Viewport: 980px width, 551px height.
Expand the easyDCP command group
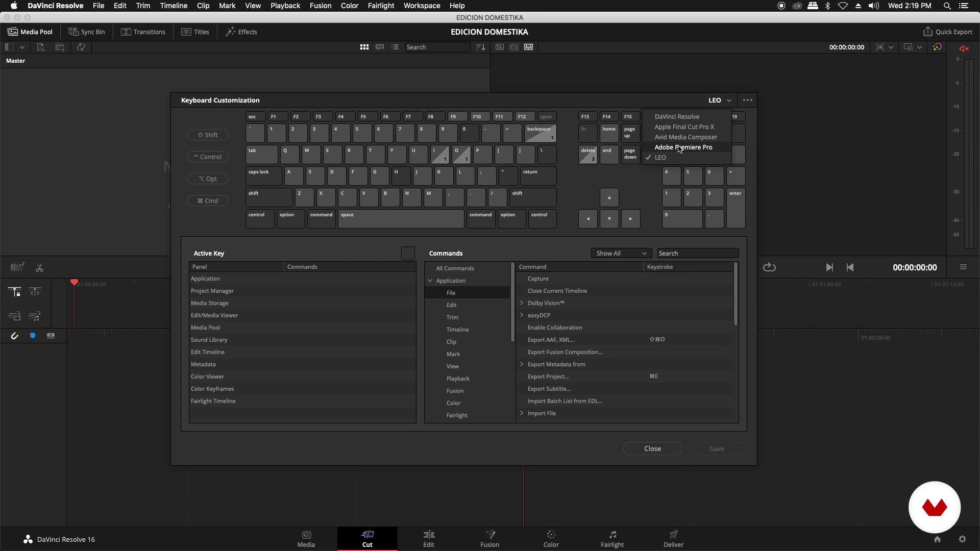click(x=522, y=315)
